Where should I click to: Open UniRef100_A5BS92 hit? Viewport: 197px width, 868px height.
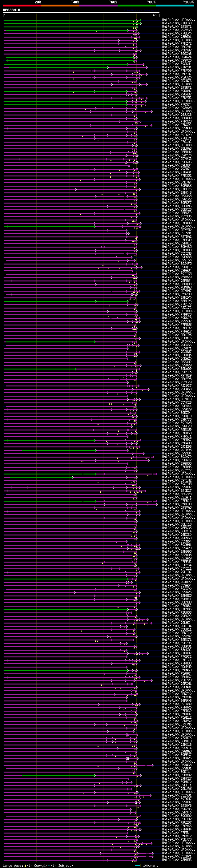pos(177,50)
